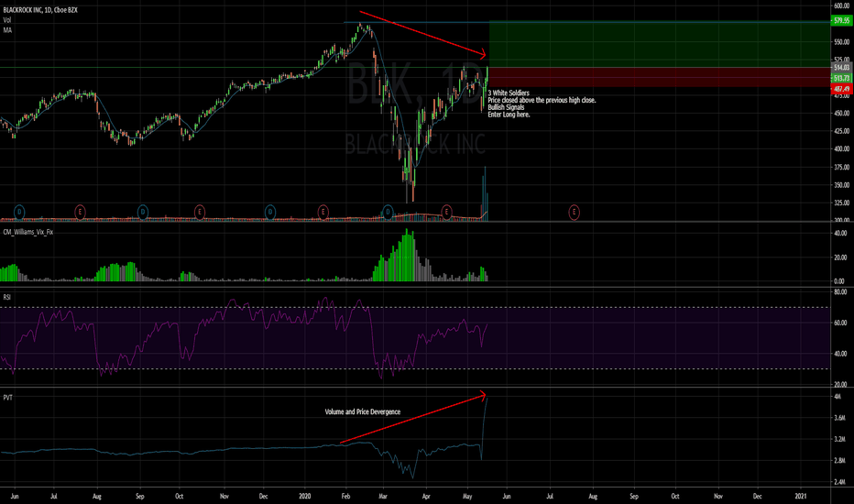Viewport: 854px width, 504px height.
Task: Click the 3.6M PVT axis value
Action: click(840, 418)
